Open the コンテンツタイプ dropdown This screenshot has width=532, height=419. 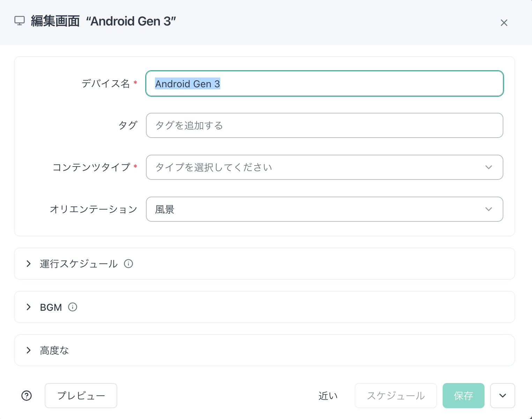pos(324,167)
